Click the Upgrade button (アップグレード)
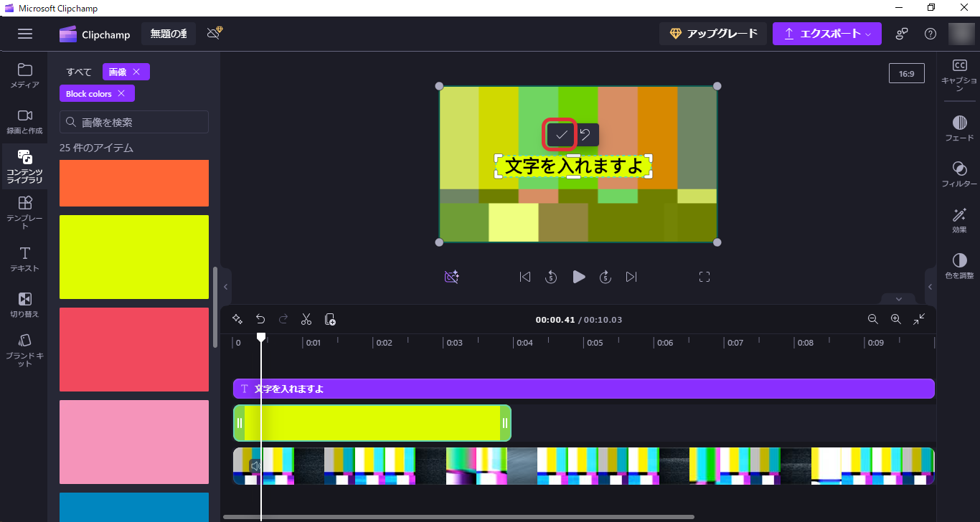This screenshot has height=522, width=980. pyautogui.click(x=713, y=34)
